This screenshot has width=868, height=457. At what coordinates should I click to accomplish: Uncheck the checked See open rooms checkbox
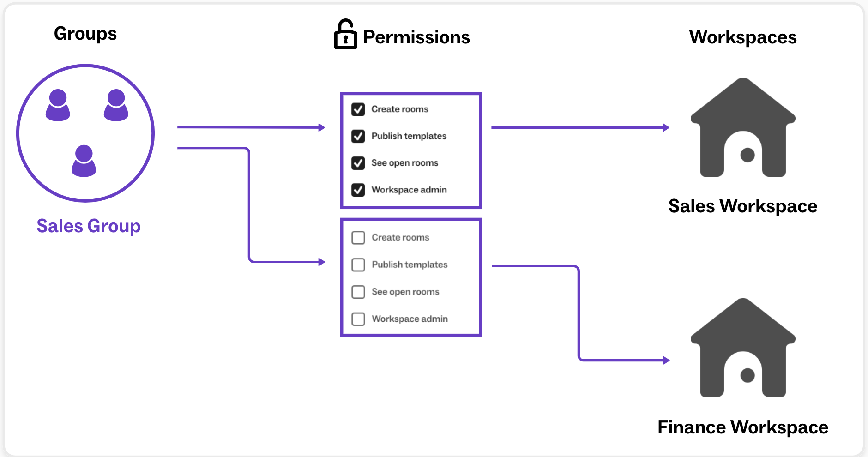[x=358, y=163]
